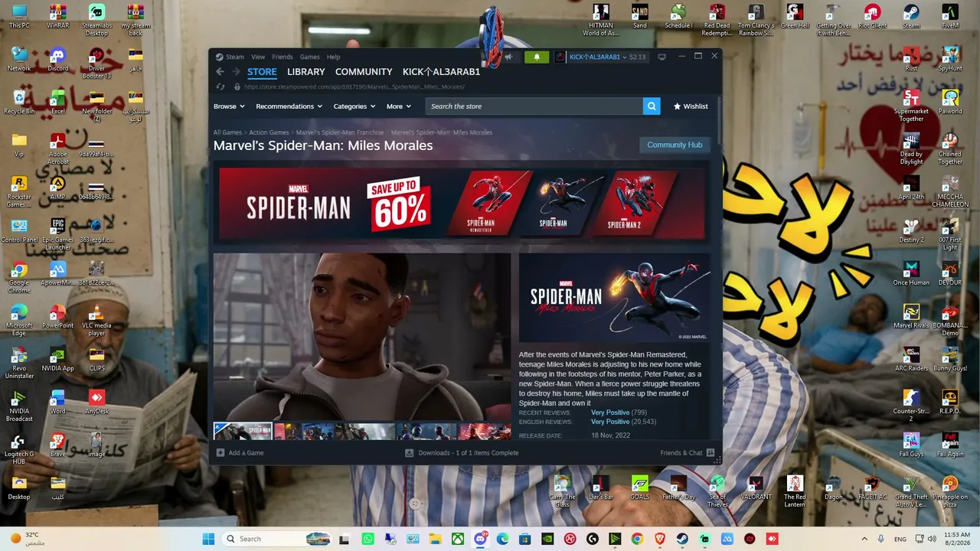Select Palworld desktop icon
The width and height of the screenshot is (980, 551).
click(x=950, y=102)
